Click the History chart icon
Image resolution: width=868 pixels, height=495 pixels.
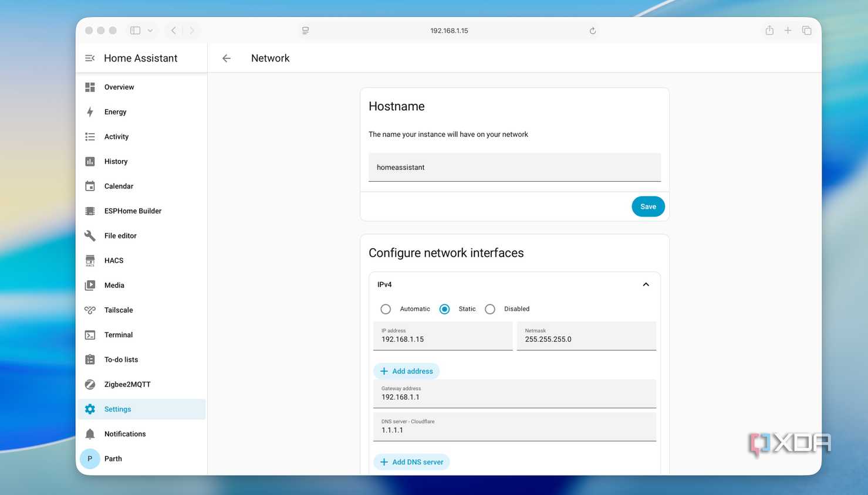(90, 161)
